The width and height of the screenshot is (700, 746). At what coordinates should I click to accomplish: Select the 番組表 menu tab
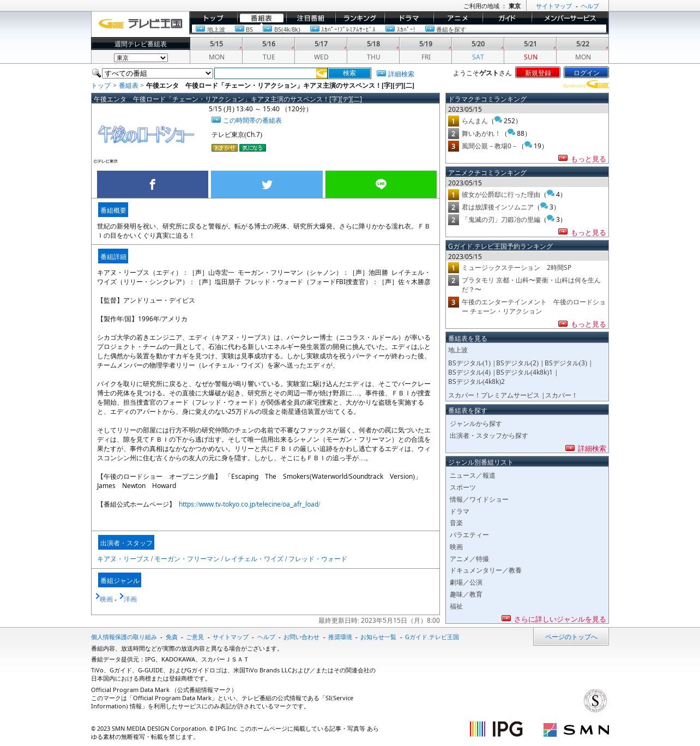click(262, 18)
